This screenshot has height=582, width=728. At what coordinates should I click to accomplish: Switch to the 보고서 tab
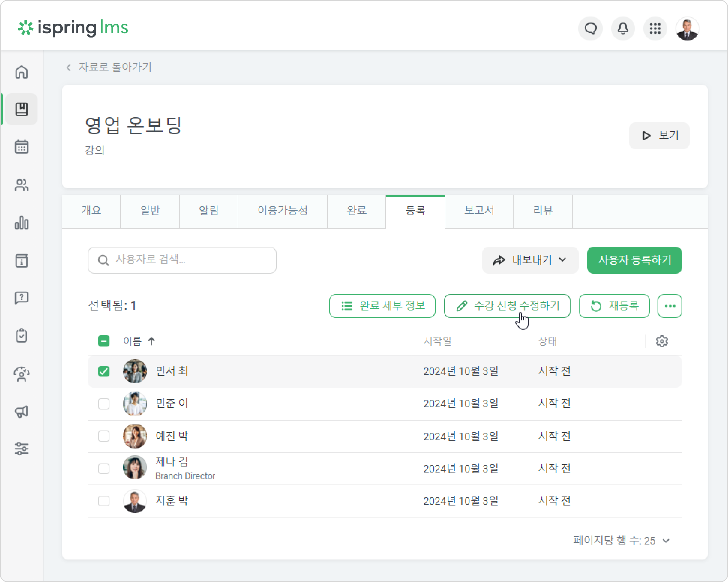(x=479, y=211)
